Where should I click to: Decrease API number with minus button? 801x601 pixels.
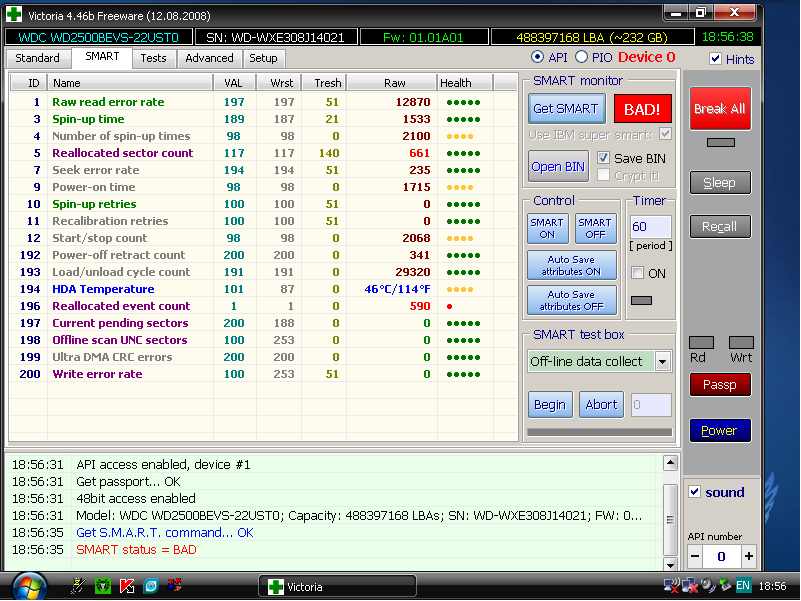point(695,557)
